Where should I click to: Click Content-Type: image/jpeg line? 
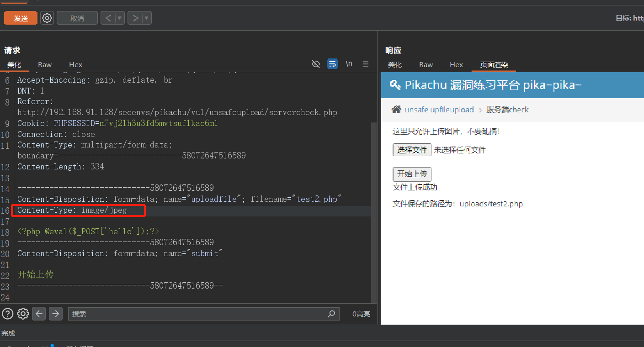72,210
